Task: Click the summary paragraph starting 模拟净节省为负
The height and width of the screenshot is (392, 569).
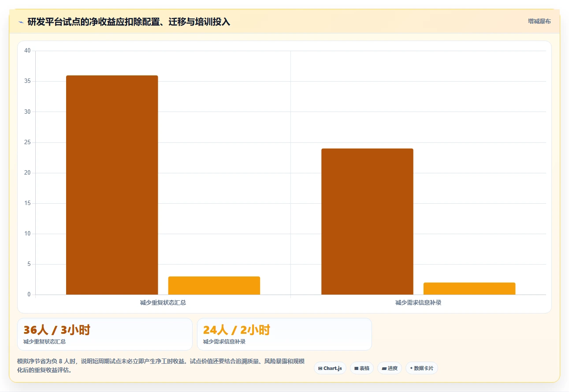Action: click(161, 366)
